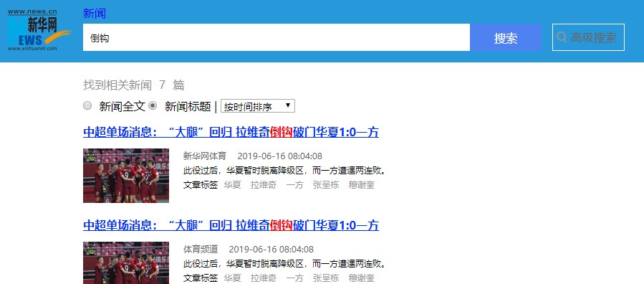Click the second article's team photo thumbnail
The height and width of the screenshot is (284, 644).
[126, 262]
